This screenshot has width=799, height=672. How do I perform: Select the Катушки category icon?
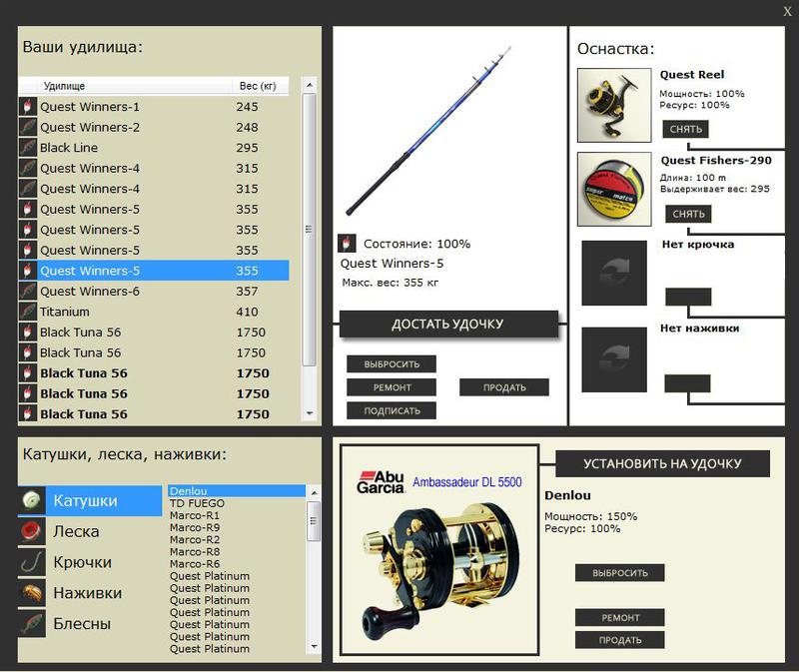(x=32, y=501)
